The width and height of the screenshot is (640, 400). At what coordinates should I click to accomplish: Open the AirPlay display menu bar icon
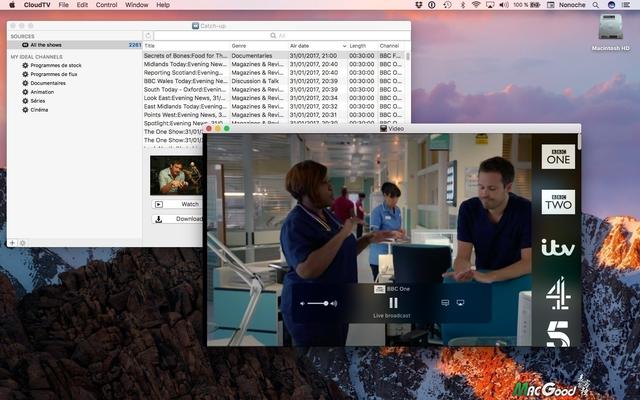(x=490, y=5)
